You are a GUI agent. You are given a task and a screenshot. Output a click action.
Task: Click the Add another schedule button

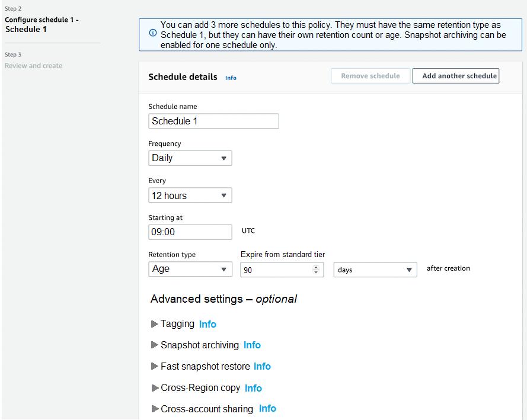click(456, 76)
